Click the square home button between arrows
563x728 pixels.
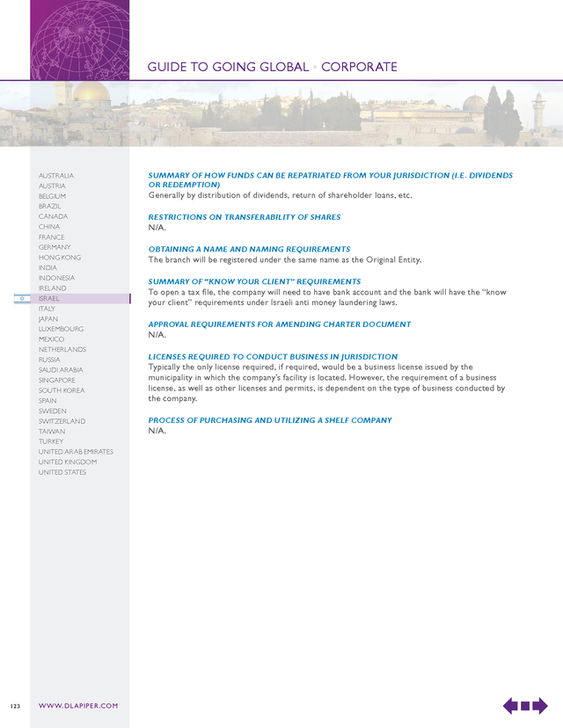point(525,706)
